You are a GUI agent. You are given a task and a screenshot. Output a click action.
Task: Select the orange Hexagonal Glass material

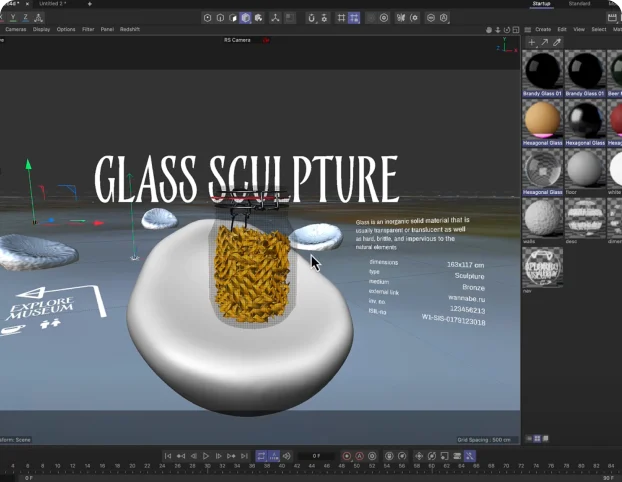542,123
